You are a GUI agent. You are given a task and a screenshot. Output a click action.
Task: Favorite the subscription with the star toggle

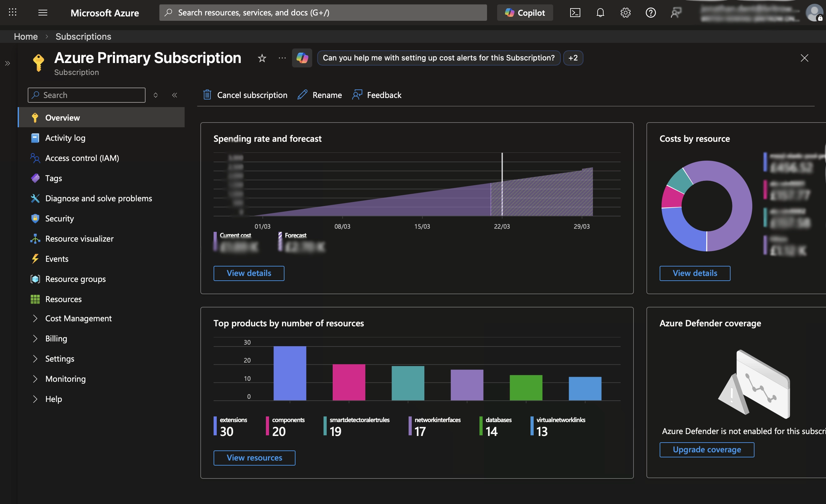261,58
